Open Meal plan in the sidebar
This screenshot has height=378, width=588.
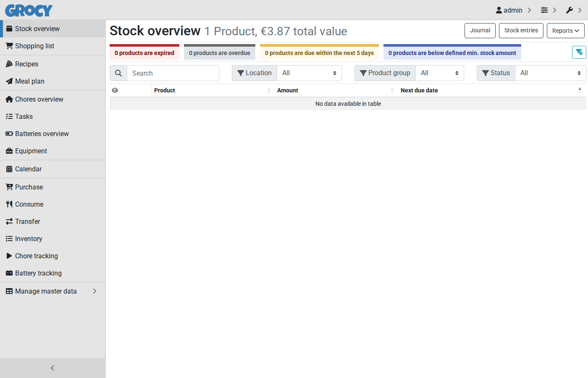(52, 81)
